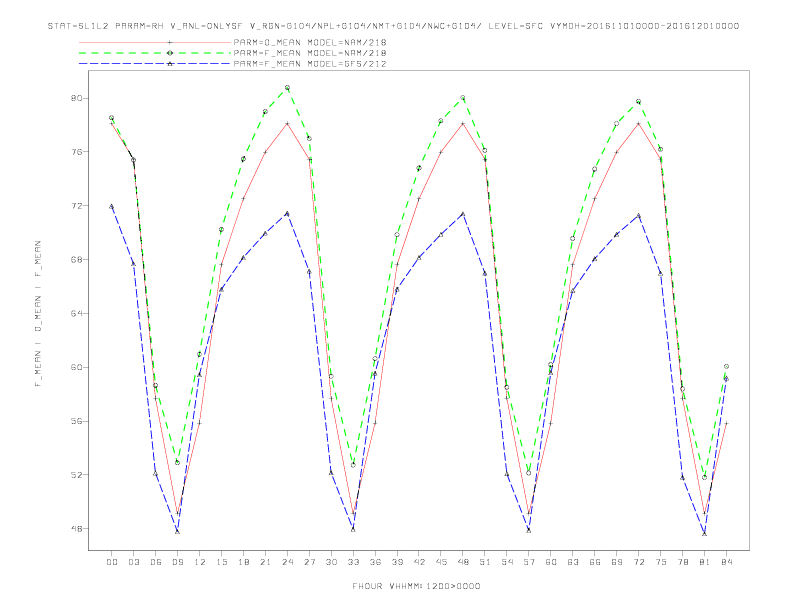The image size is (792, 612).
Task: Click x-axis tick label 51
Action: pos(485,562)
